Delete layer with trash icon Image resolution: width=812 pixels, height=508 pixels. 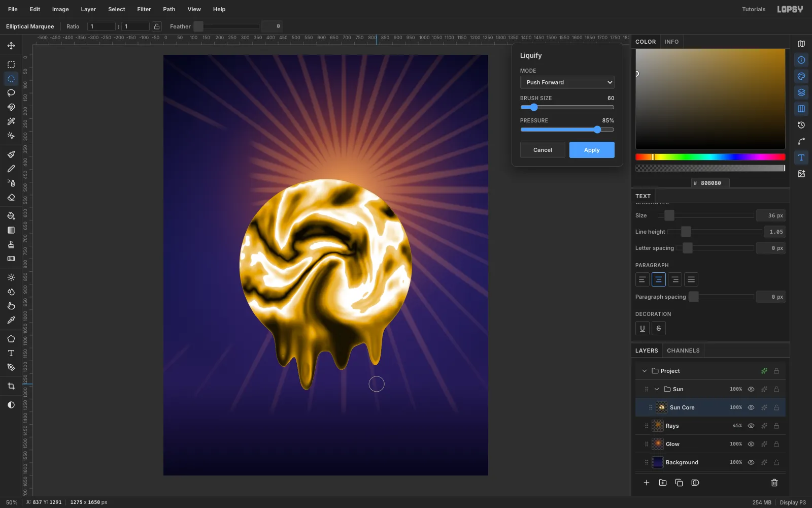coord(774,483)
